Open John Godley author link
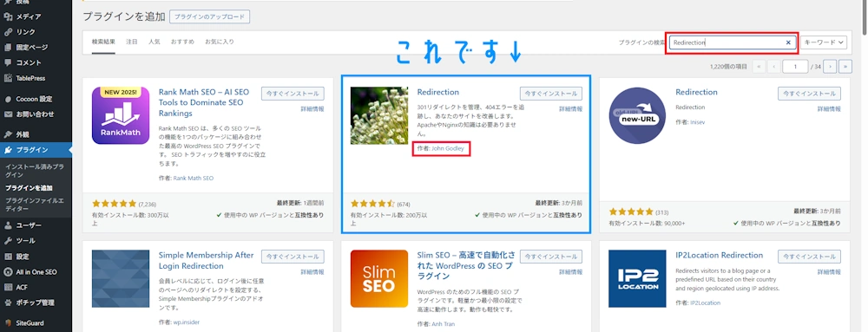868x332 pixels. [x=447, y=148]
